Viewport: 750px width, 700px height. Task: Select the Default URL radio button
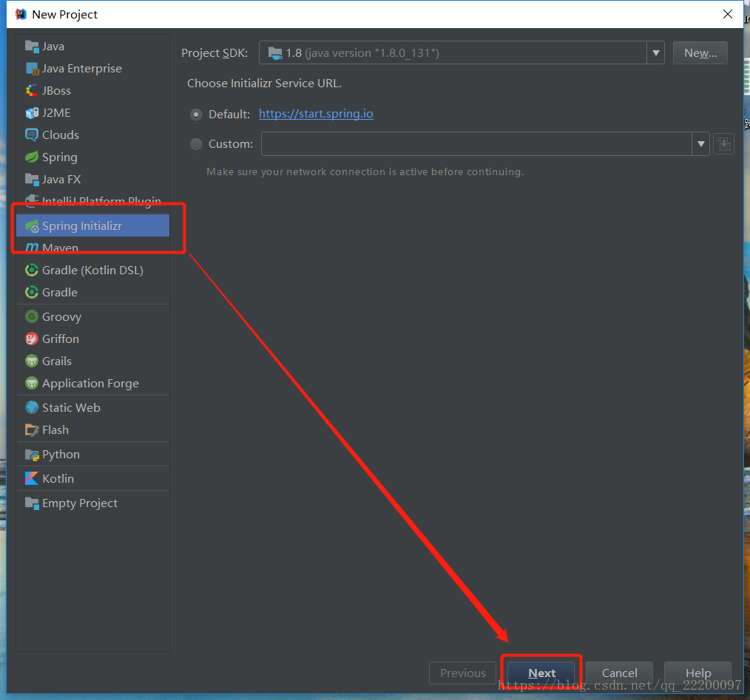tap(196, 115)
